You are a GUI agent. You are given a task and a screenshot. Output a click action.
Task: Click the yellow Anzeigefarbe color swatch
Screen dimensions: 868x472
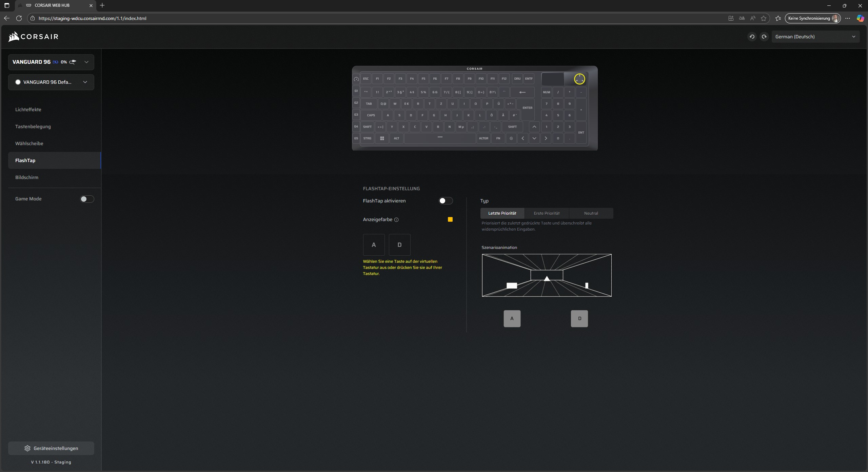click(450, 219)
